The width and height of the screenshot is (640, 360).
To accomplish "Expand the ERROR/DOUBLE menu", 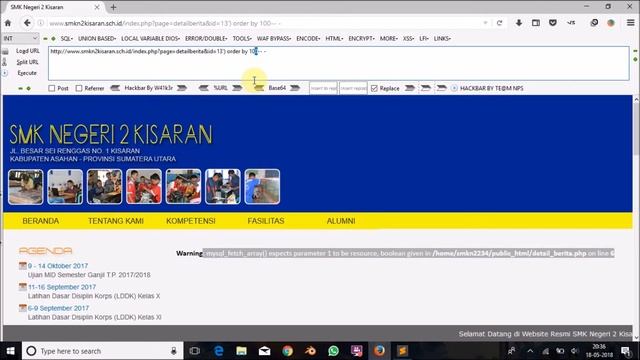I will (206, 38).
